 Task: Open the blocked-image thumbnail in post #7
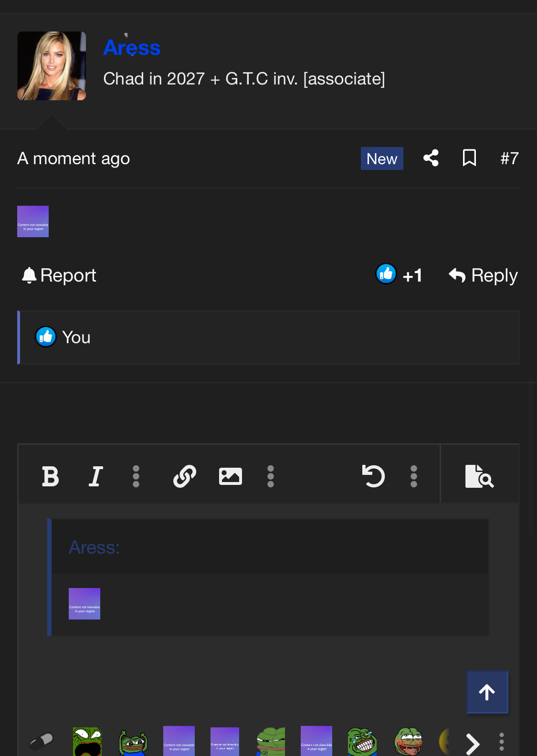coord(33,221)
